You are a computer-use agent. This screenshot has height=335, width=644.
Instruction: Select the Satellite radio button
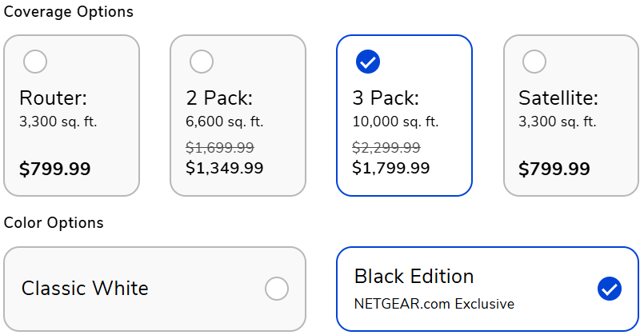coord(534,61)
